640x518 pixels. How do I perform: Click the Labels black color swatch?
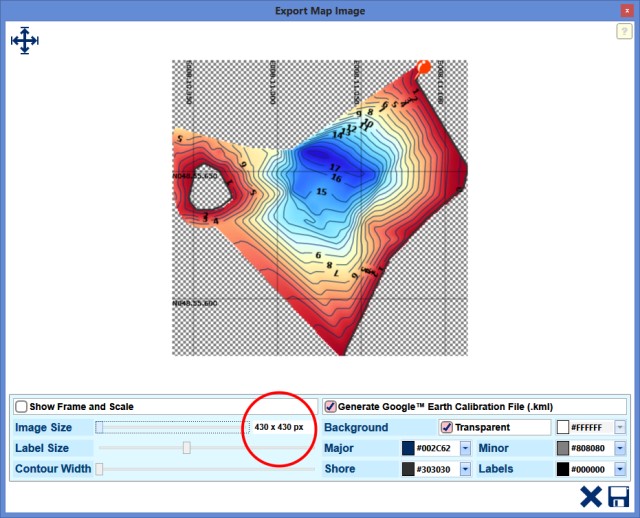(x=562, y=469)
